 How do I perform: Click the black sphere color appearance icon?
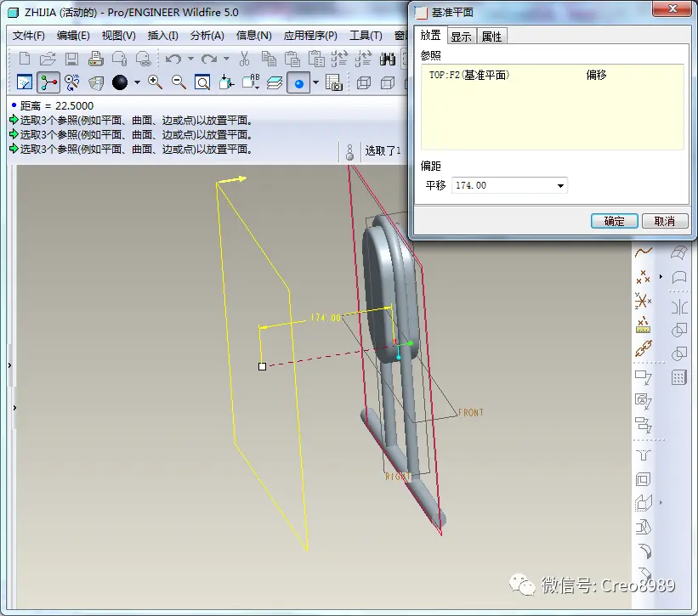pos(120,82)
